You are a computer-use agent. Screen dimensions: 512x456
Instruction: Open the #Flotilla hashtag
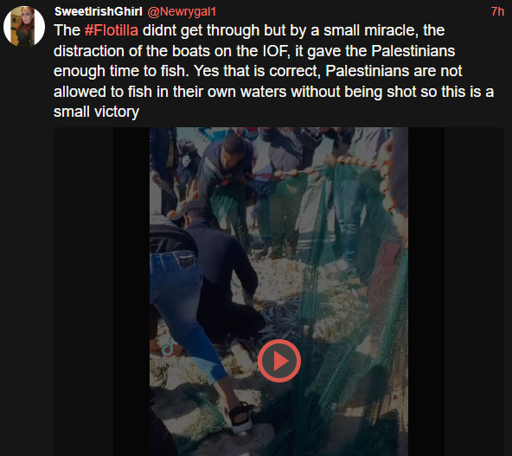pos(111,30)
